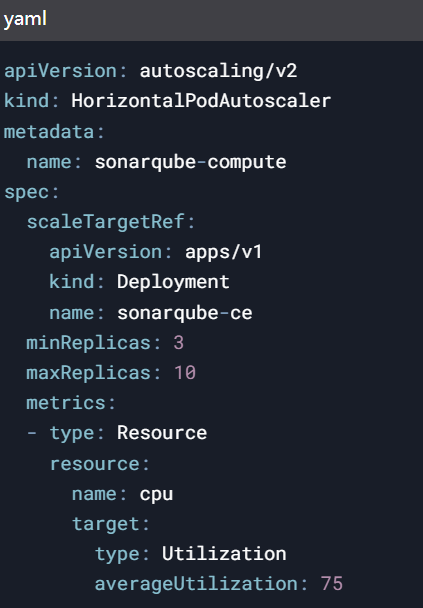Click the averageUtilization value 75

(331, 584)
